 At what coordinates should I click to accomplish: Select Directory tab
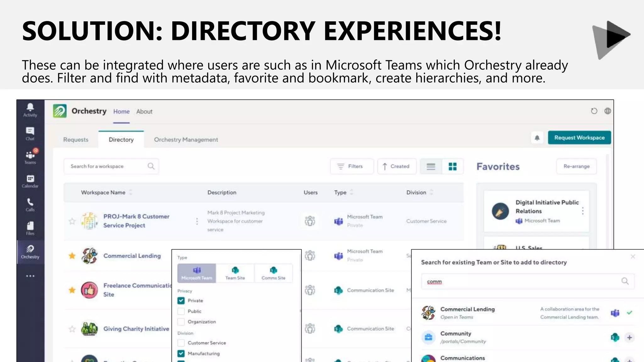pyautogui.click(x=121, y=140)
